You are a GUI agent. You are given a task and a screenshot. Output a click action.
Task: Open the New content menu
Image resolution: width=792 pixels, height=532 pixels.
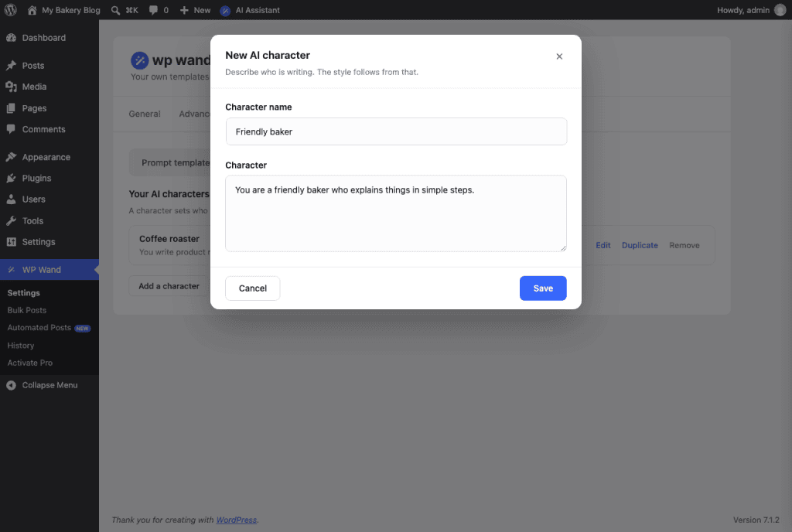(196, 10)
